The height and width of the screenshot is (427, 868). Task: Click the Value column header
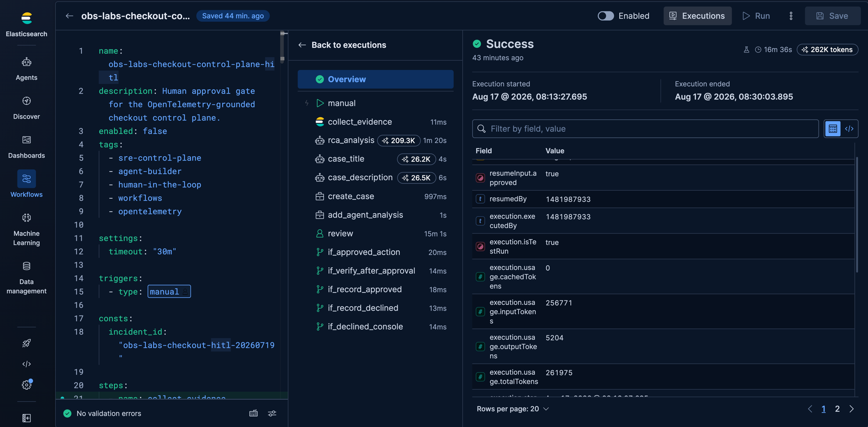pos(555,151)
